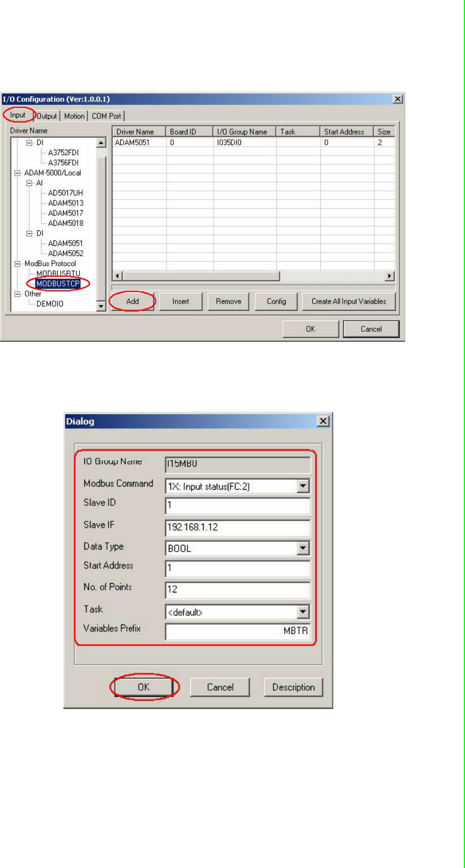Click the Start Address input field

238,568
